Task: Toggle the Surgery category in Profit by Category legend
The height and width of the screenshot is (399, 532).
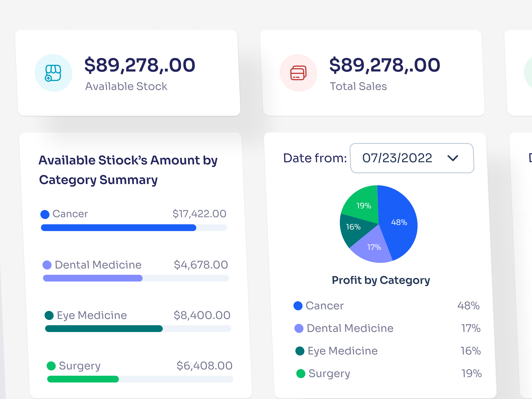Action: [329, 374]
